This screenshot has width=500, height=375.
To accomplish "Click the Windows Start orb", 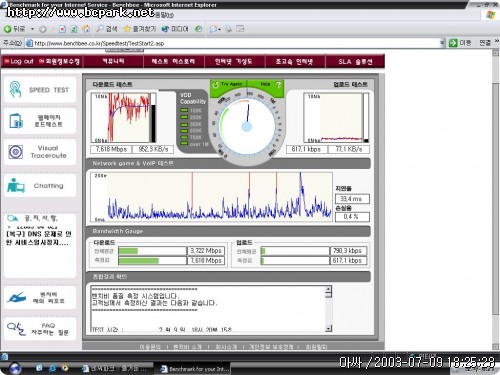I will (x=15, y=368).
